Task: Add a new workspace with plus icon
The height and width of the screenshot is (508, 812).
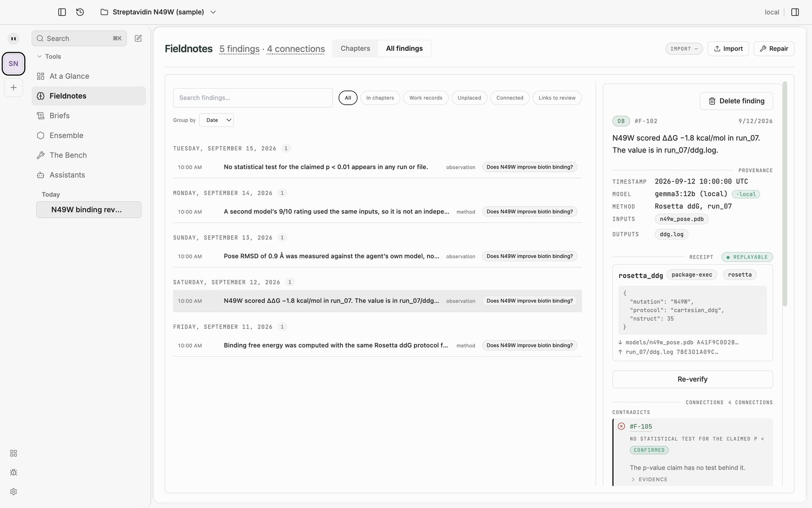Action: pyautogui.click(x=14, y=87)
